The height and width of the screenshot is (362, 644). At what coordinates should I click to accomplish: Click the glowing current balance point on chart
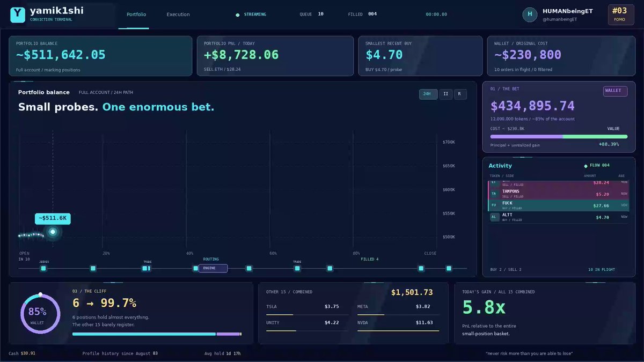[x=53, y=232]
